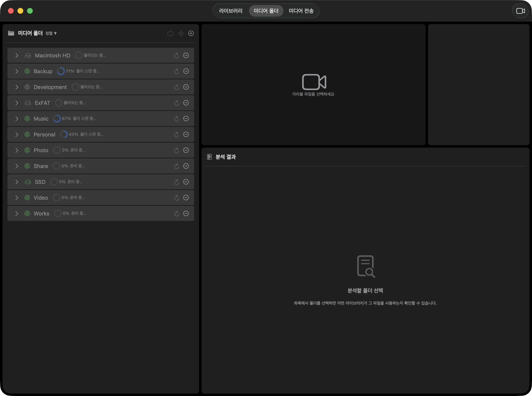Refresh the Works folder

click(176, 214)
